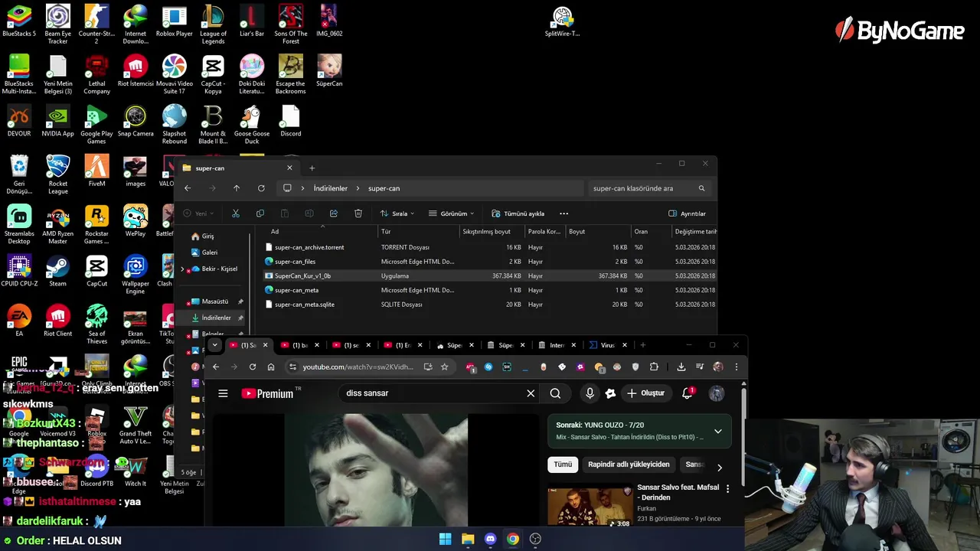
Task: Go back in the File Explorer window
Action: pos(188,188)
